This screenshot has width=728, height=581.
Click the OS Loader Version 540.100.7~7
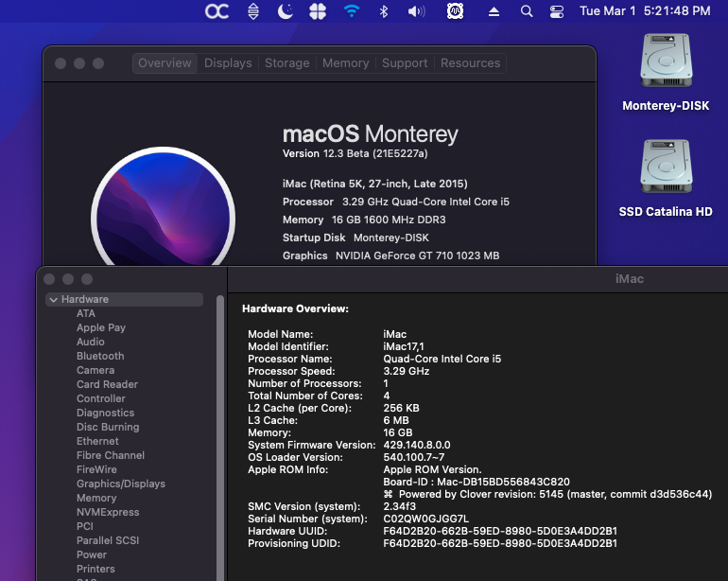coord(414,457)
